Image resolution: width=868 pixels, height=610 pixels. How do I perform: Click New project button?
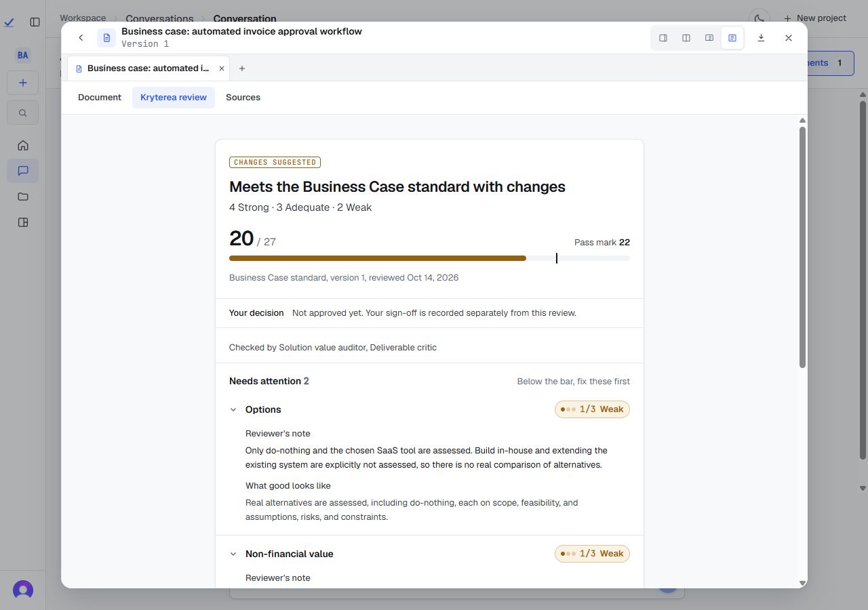[814, 18]
